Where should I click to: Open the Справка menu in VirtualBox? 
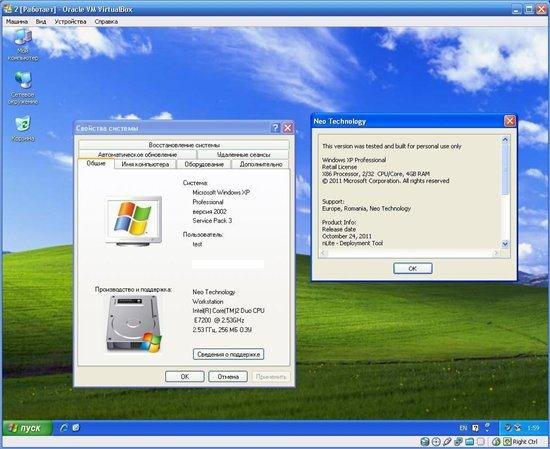[106, 21]
